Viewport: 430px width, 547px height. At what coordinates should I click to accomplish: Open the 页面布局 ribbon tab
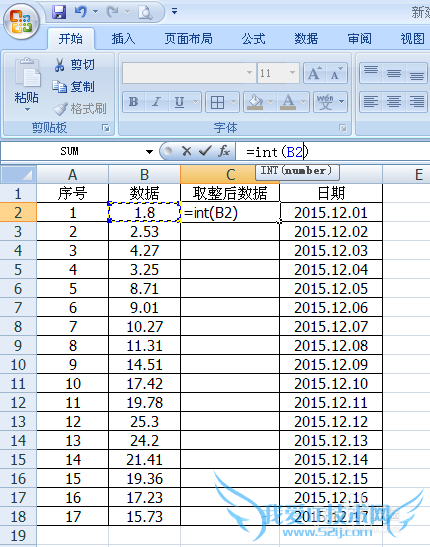188,39
